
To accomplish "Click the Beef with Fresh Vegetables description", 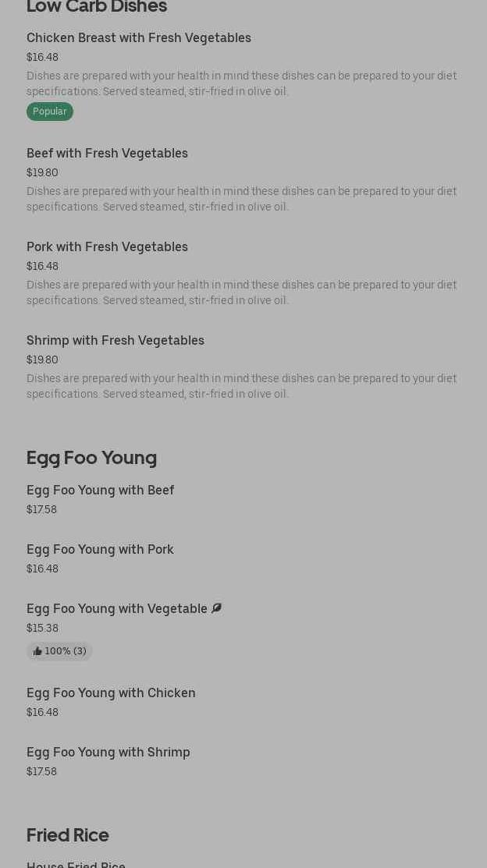I will pyautogui.click(x=241, y=199).
